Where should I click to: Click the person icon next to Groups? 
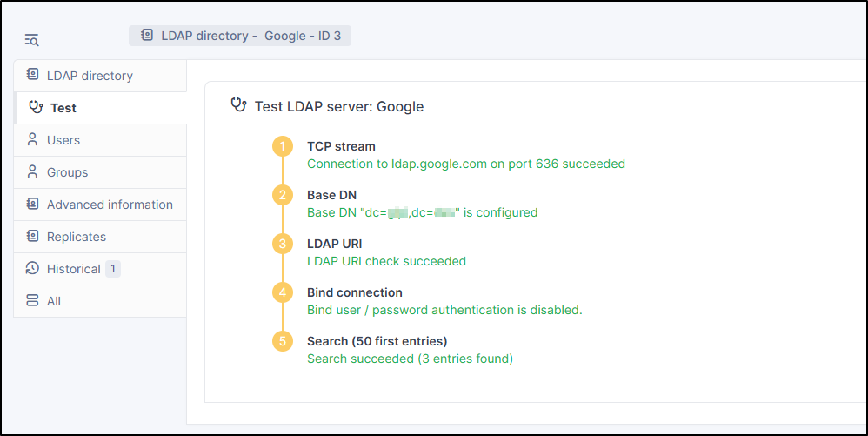pyautogui.click(x=33, y=172)
